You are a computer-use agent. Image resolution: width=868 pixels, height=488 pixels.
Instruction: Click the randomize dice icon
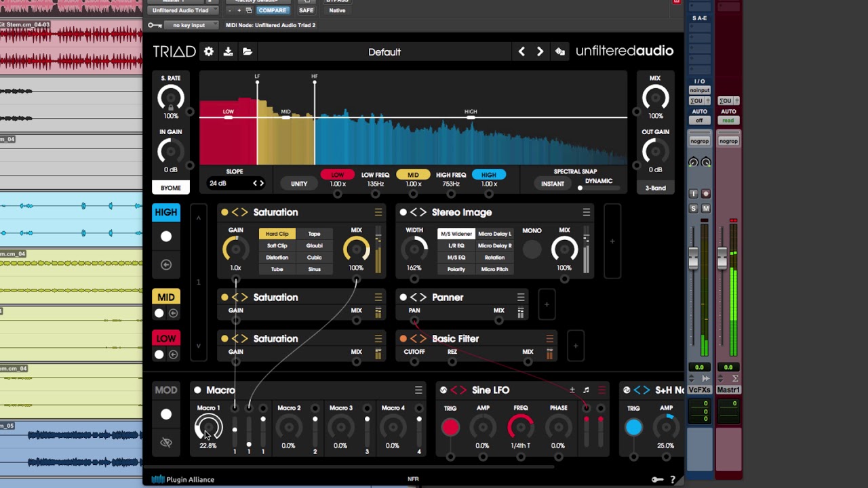[560, 52]
